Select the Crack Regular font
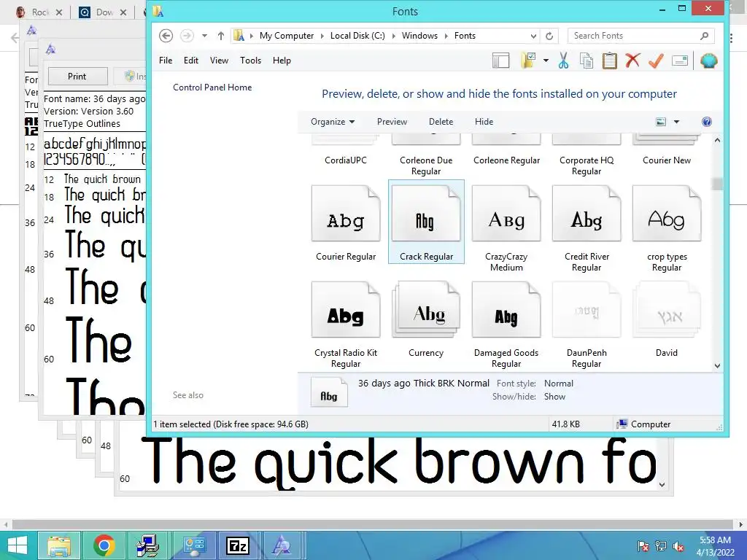 pos(426,222)
